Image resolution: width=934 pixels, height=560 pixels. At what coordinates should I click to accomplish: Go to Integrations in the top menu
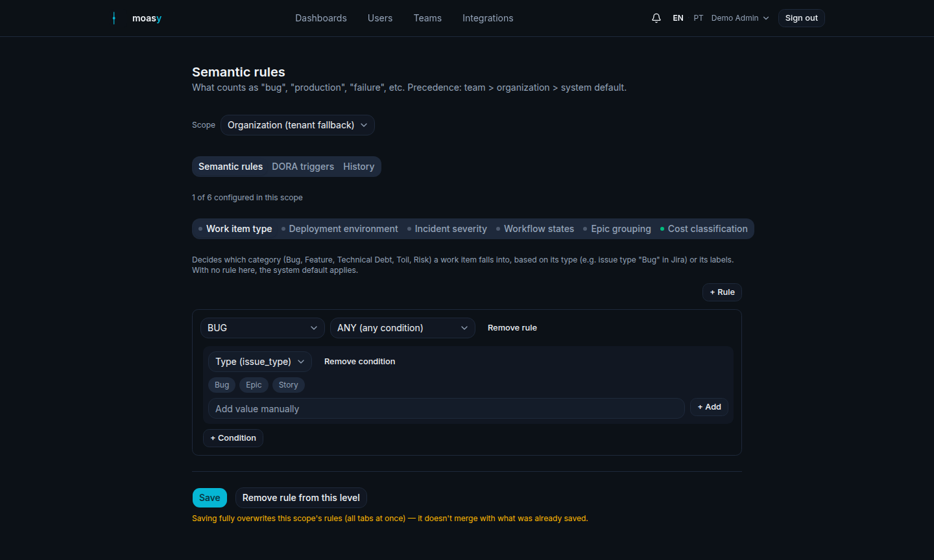tap(488, 18)
